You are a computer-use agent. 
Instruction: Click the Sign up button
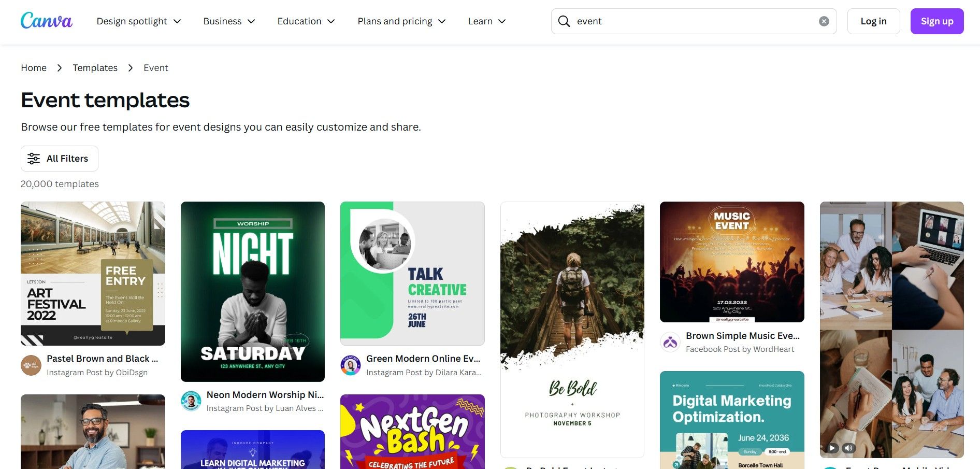pyautogui.click(x=937, y=21)
